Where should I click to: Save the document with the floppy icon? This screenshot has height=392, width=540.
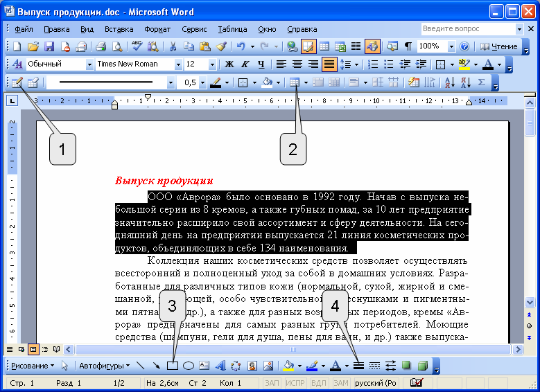click(49, 46)
